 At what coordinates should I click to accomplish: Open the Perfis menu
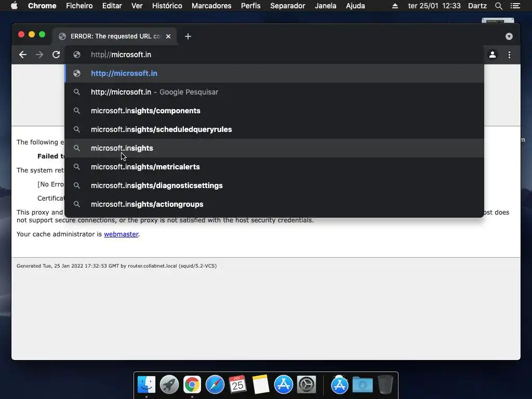click(x=251, y=6)
